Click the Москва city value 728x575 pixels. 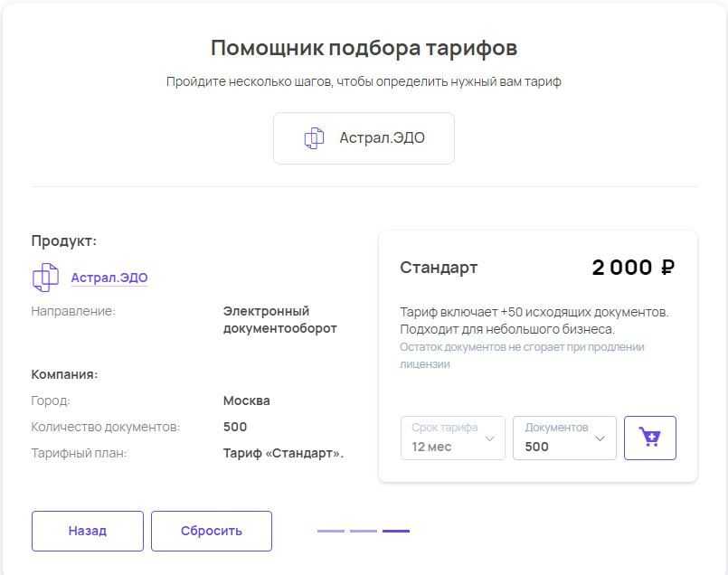246,401
